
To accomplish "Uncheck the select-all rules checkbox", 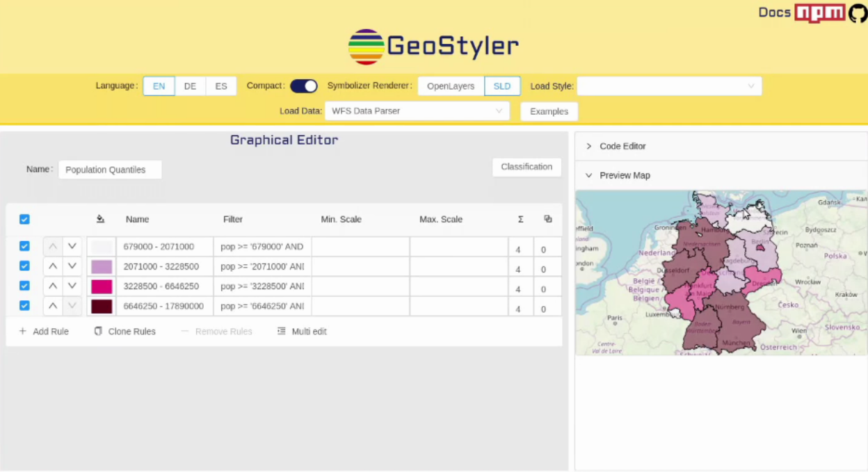I will point(24,219).
